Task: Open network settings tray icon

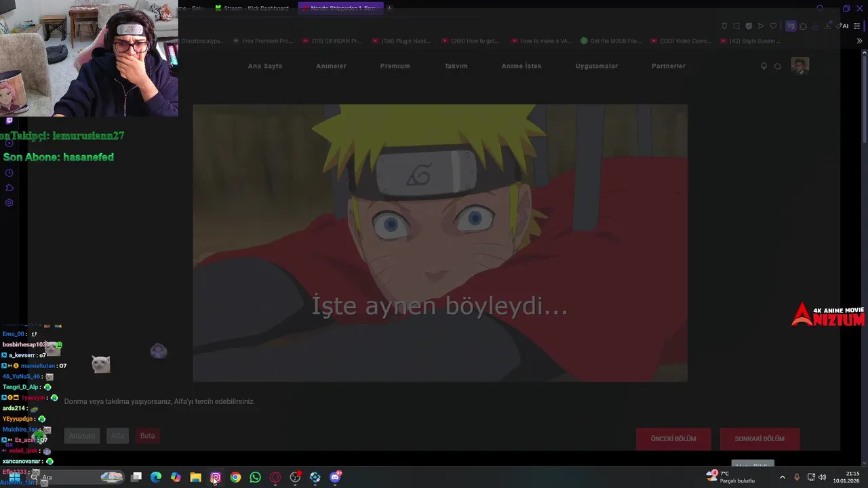Action: coord(811,477)
